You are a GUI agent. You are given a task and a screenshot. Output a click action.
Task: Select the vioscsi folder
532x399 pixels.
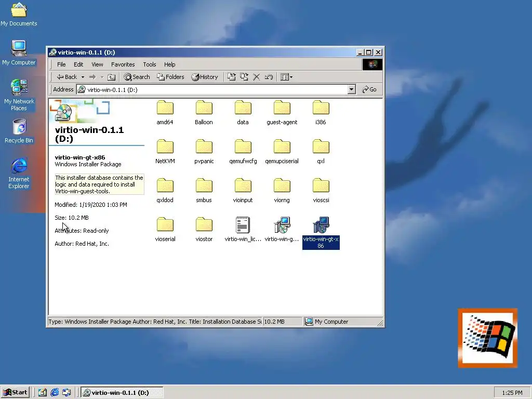point(321,191)
